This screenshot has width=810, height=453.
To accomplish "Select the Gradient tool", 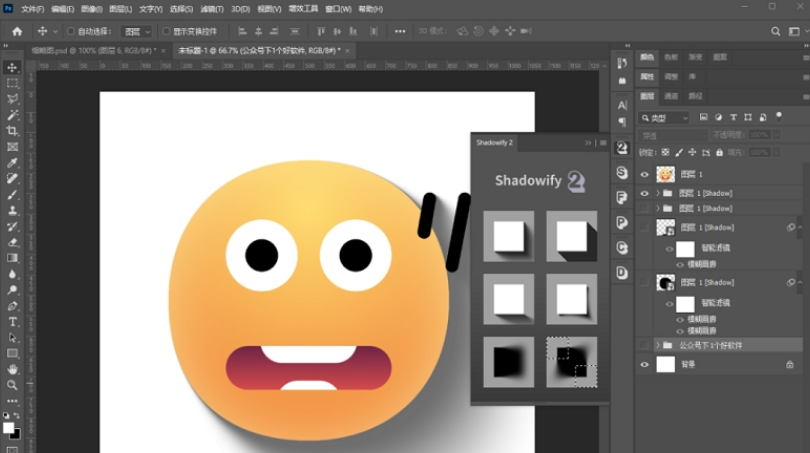I will tap(12, 258).
